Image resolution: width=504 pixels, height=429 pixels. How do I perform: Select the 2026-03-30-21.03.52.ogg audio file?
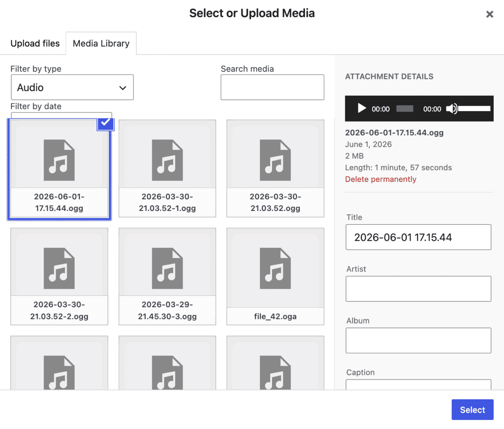[275, 169]
